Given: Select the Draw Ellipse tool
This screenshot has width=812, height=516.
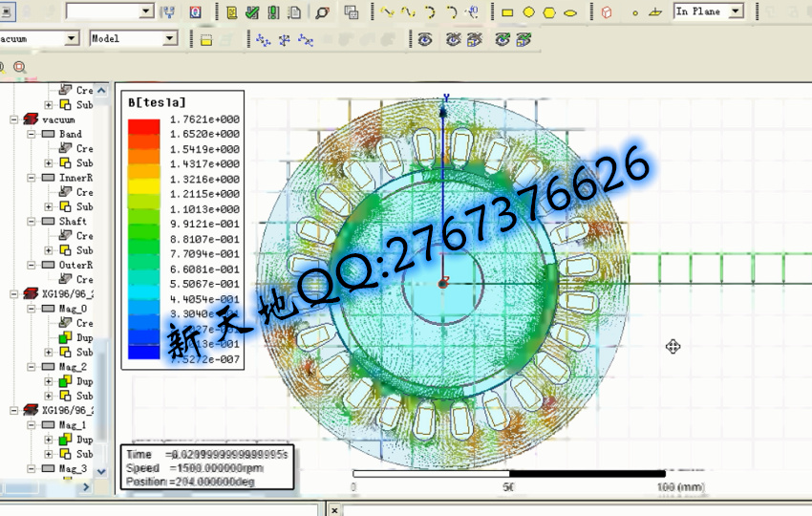Looking at the screenshot, I should pos(571,12).
